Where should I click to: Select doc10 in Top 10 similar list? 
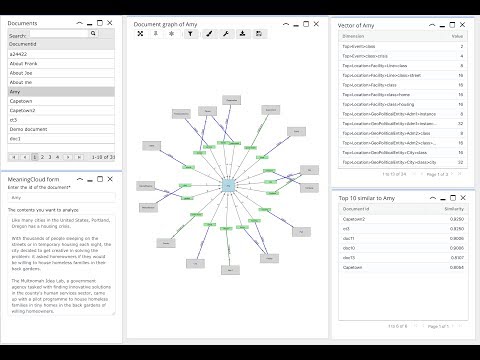click(x=403, y=248)
